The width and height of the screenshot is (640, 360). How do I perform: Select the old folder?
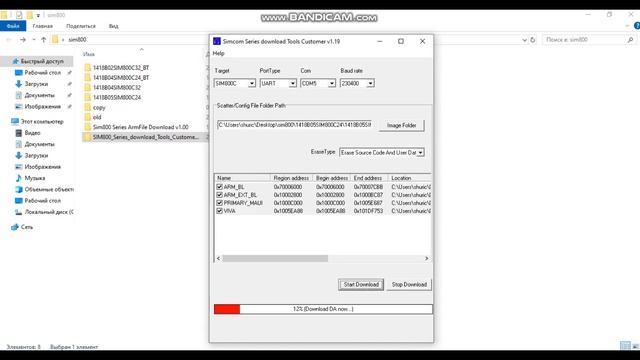[x=97, y=117]
